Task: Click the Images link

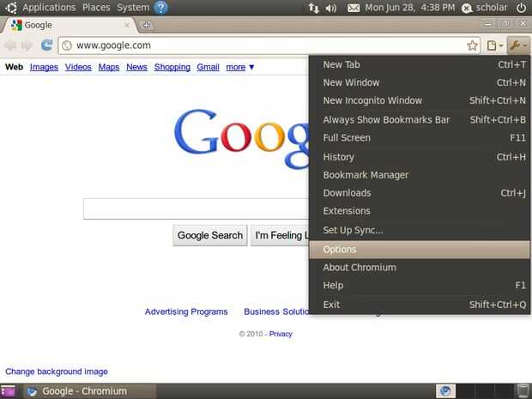Action: click(44, 67)
